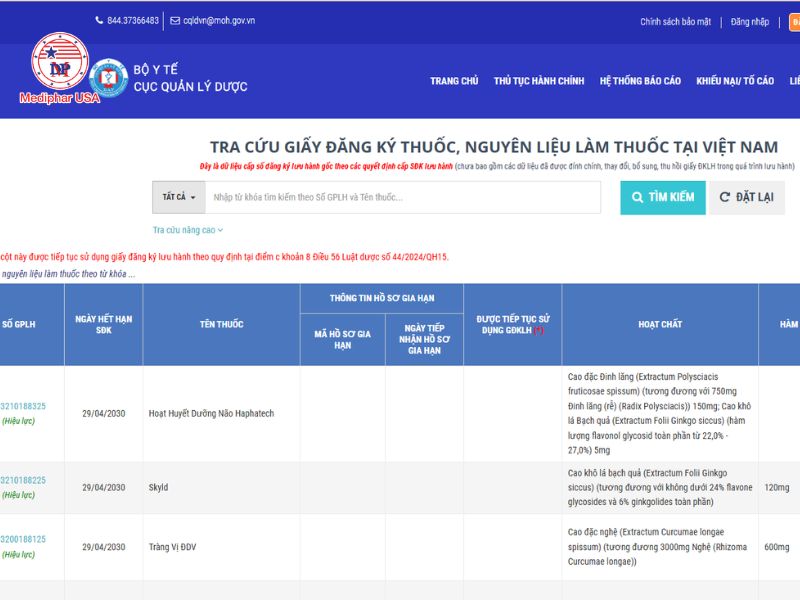Click the refresh icon in Đặt lại button

coord(724,197)
